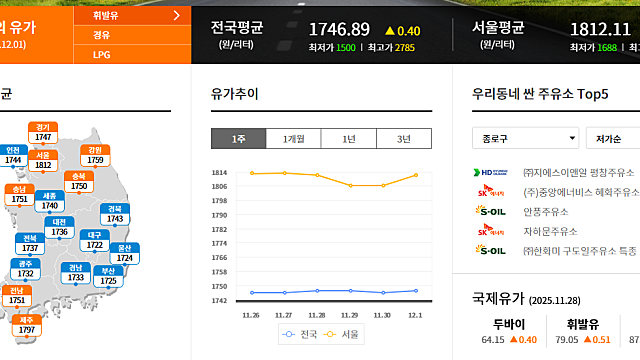Click HD Hyundai Oilbank logo in Top5
Screen dimensions: 640x360
pos(491,173)
